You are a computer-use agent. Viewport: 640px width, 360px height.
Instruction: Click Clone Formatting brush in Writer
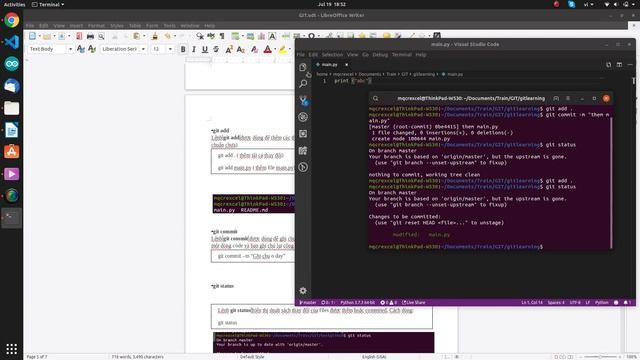(x=155, y=36)
